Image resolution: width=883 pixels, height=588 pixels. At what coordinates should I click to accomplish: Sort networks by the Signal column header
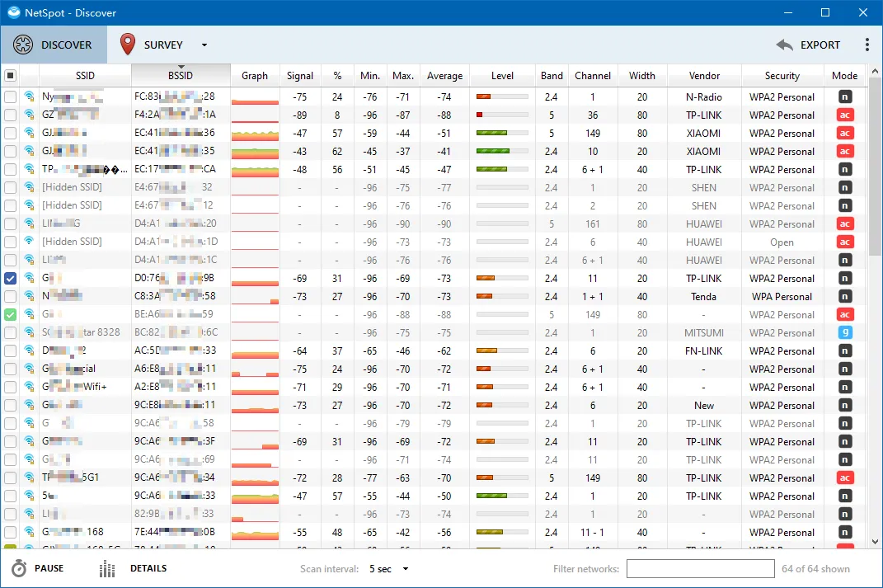click(299, 76)
